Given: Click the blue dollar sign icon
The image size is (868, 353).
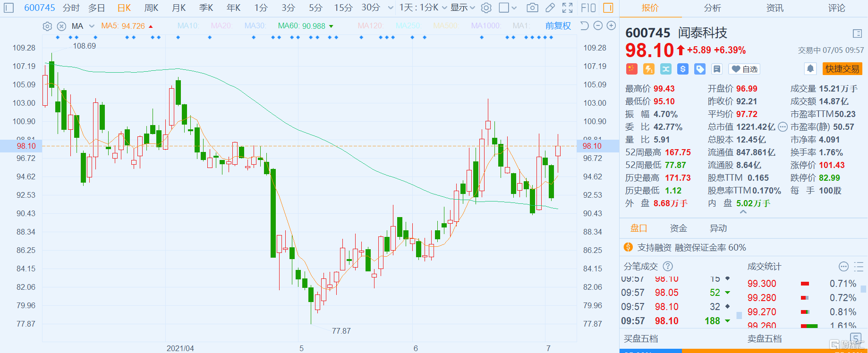Looking at the screenshot, I should click(x=683, y=69).
